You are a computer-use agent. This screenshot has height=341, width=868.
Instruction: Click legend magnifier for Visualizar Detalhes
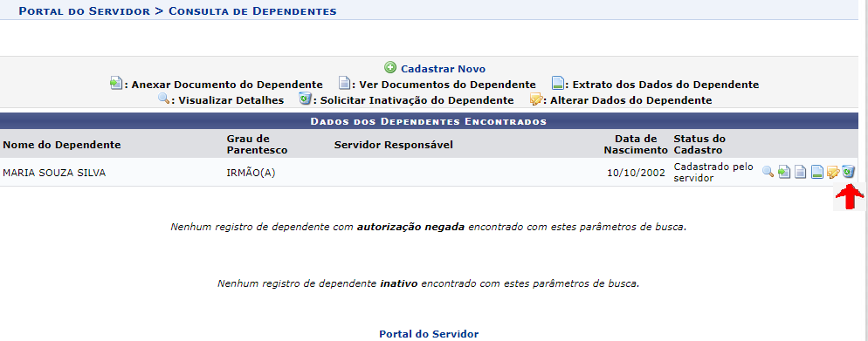coord(163,99)
